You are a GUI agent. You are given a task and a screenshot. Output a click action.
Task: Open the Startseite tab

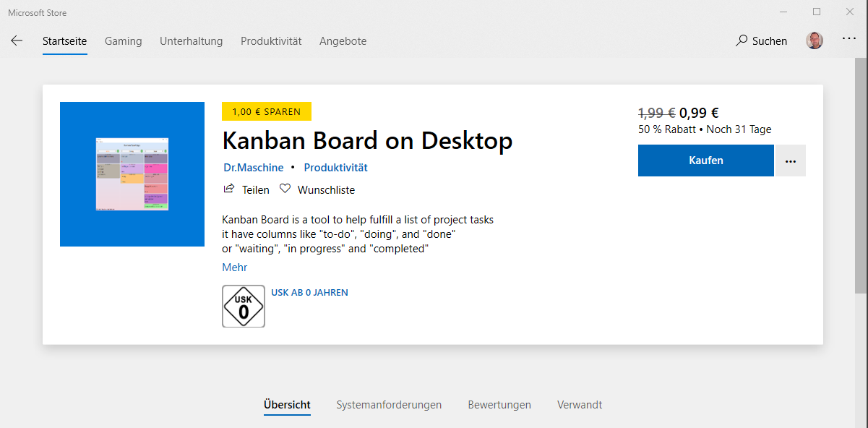64,41
